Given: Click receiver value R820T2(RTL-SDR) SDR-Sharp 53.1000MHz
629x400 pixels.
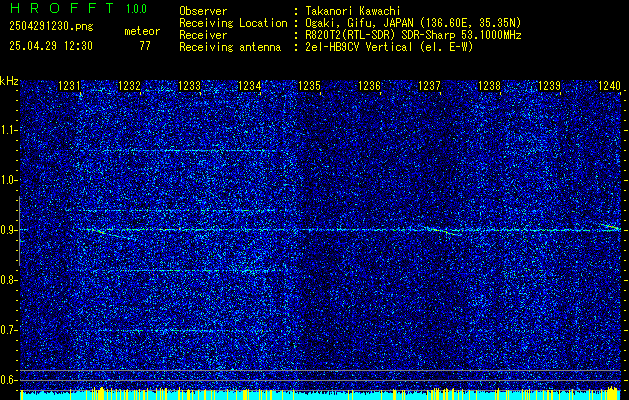Looking at the screenshot, I should [x=413, y=35].
